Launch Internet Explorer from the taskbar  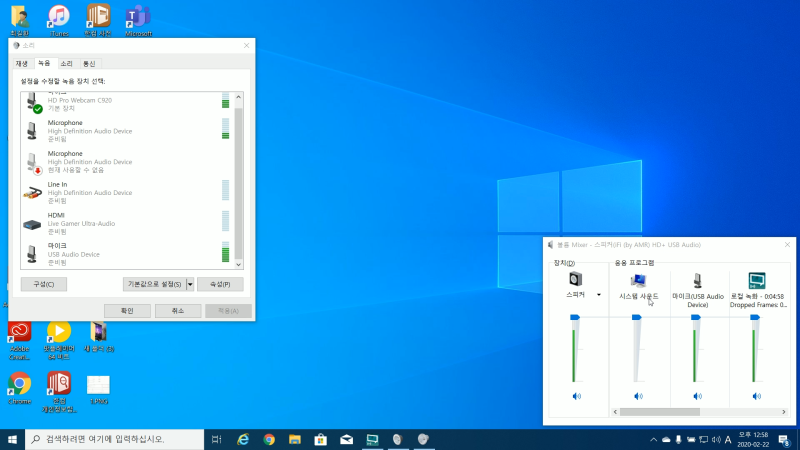click(243, 439)
